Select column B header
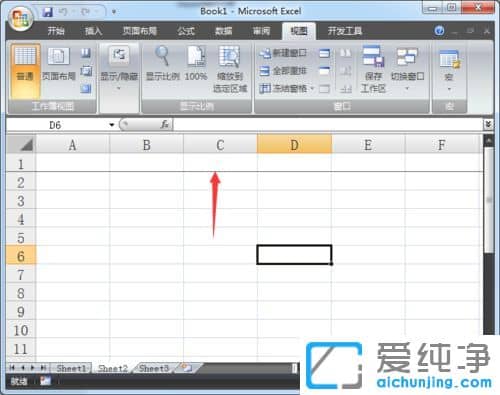The image size is (500, 395). 146,145
